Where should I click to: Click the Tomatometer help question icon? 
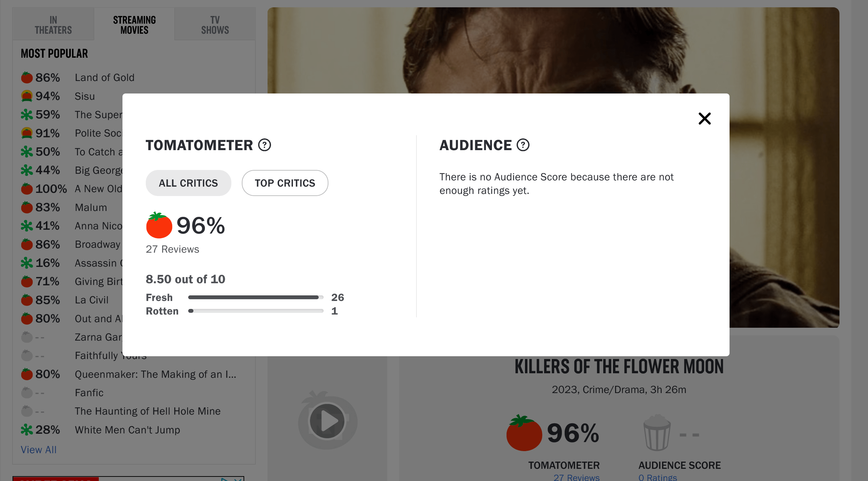(x=264, y=145)
